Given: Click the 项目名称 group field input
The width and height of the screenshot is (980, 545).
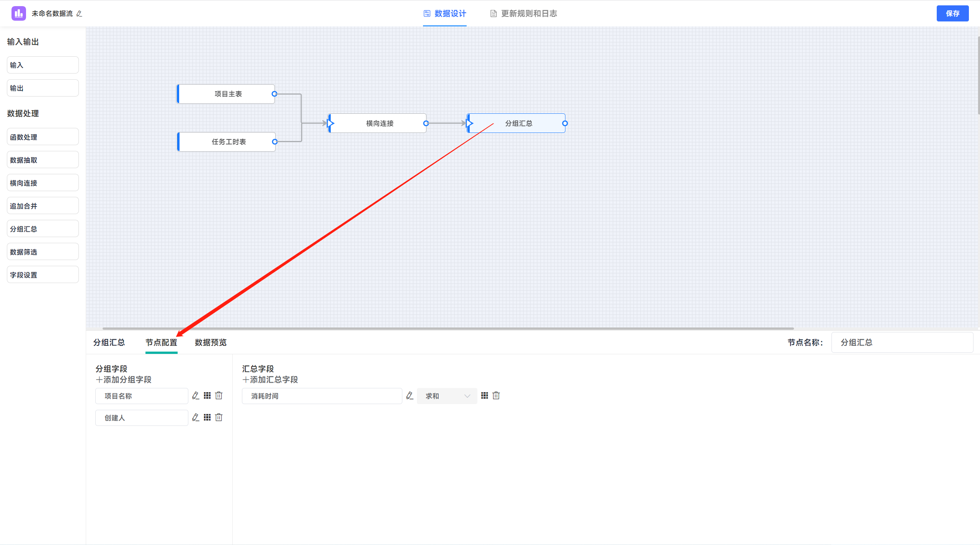Looking at the screenshot, I should (x=142, y=396).
